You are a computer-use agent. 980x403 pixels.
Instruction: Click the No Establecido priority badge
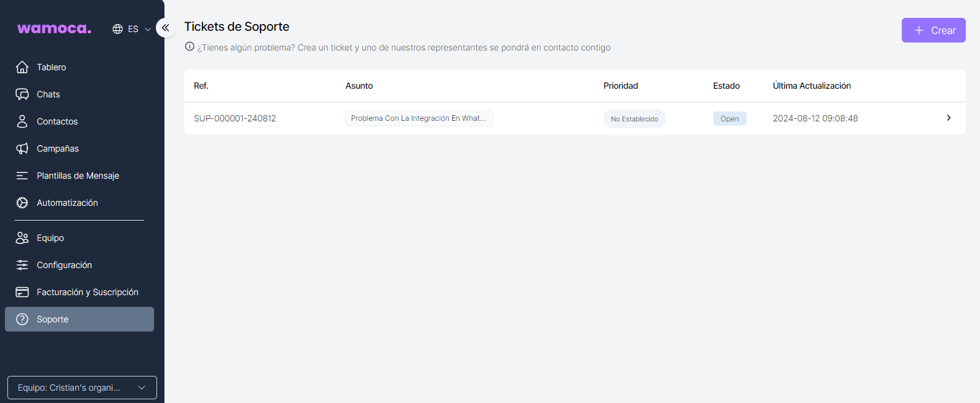[634, 119]
